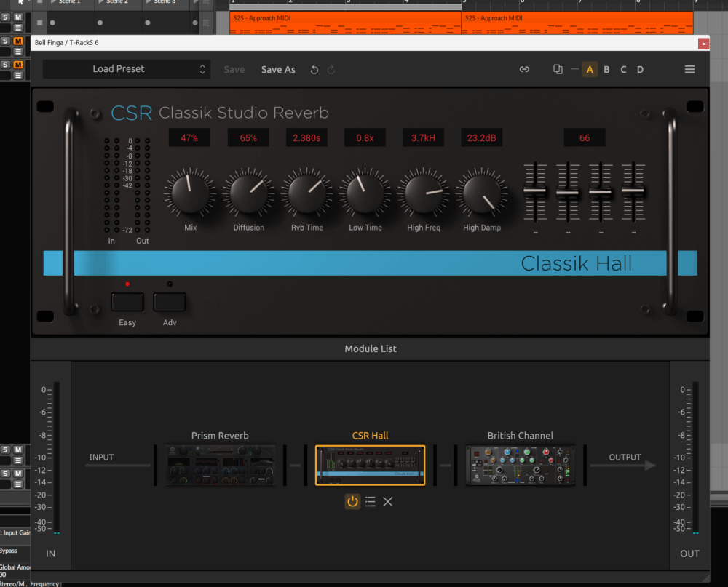Click the Bypass parameter in DAW panel
728x587 pixels.
(x=8, y=551)
